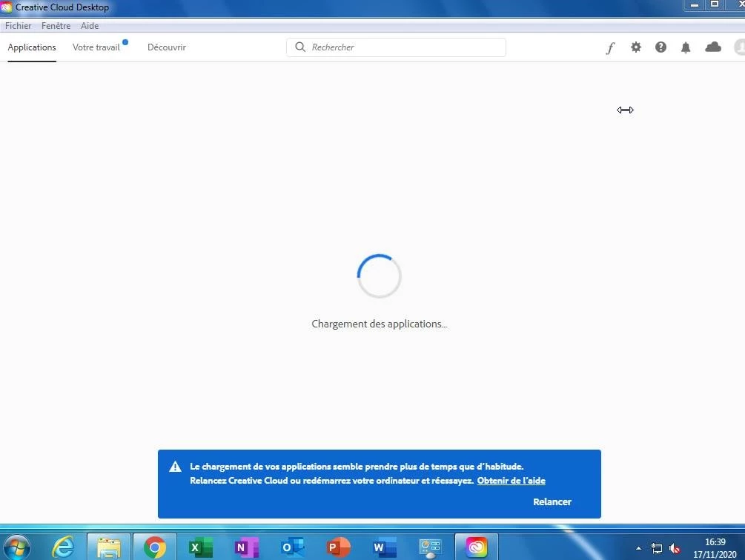745x560 pixels.
Task: Show hidden tray icons arrow
Action: 638,548
